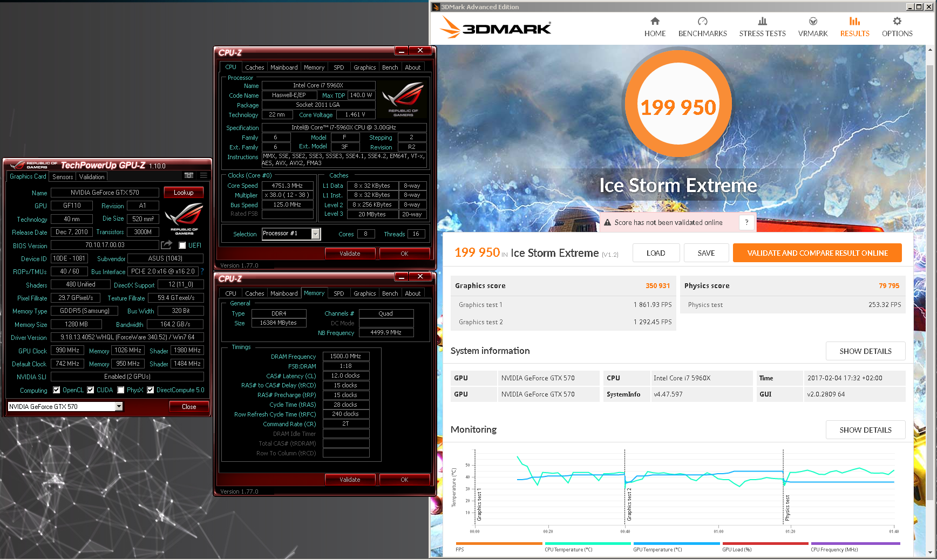
Task: Open Stress Tests in 3DMark navigation
Action: pos(762,27)
